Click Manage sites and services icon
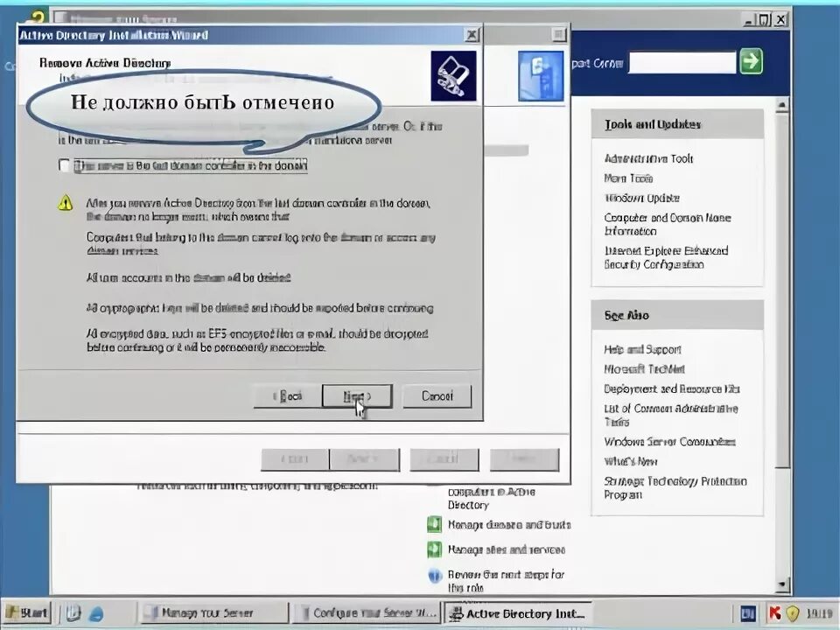The image size is (840, 630). 435,549
